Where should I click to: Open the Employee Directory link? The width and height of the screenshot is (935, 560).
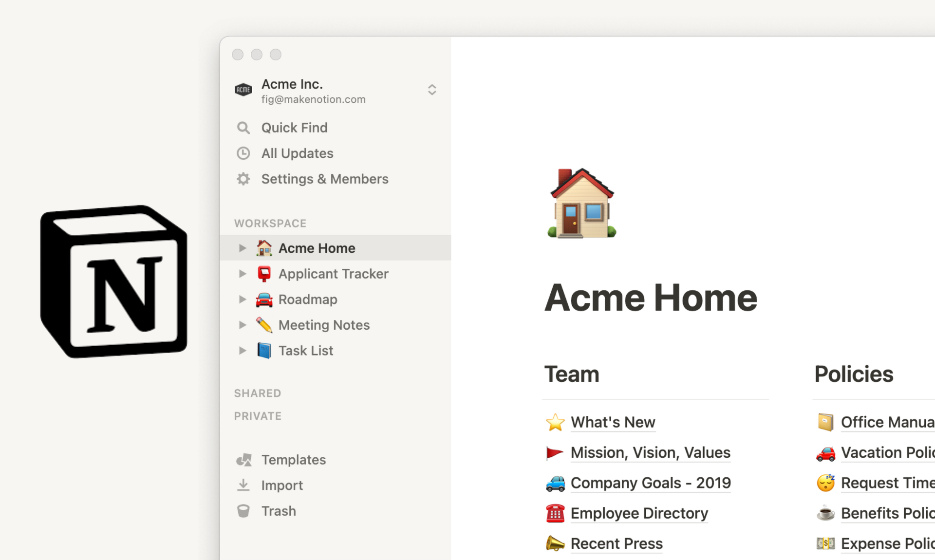coord(639,513)
